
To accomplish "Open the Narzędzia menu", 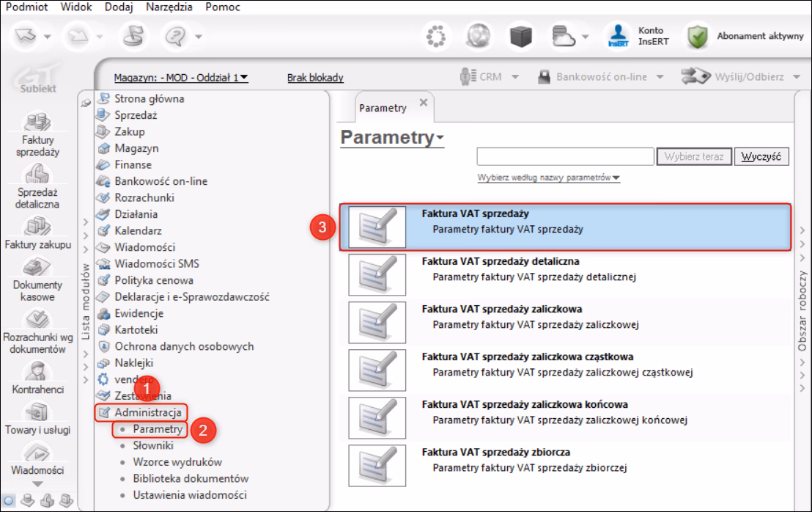I will [169, 7].
